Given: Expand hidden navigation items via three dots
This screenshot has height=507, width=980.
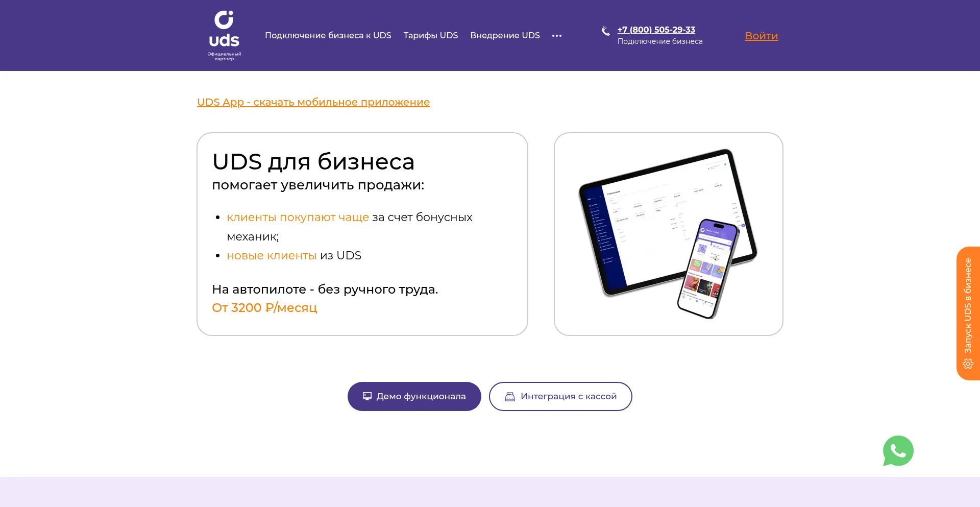Looking at the screenshot, I should tap(557, 35).
